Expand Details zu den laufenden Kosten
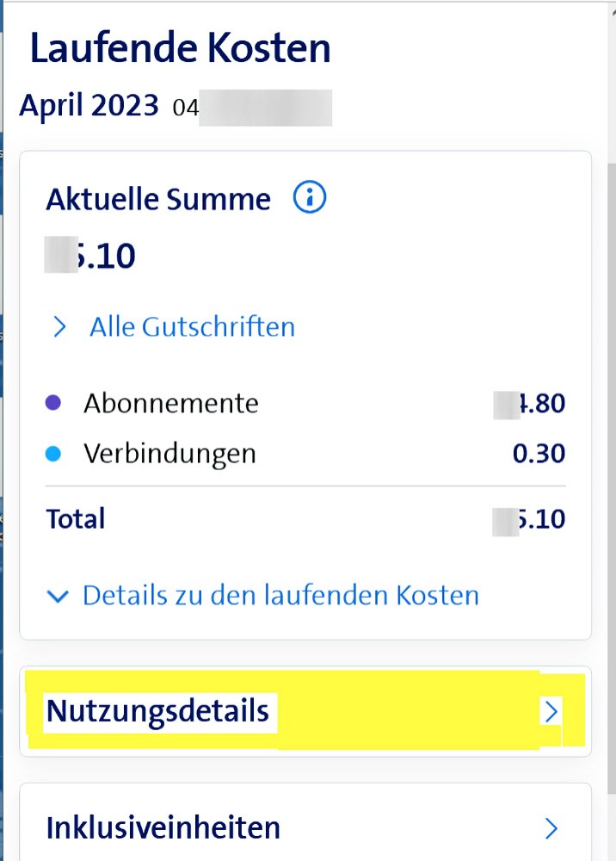 280,595
